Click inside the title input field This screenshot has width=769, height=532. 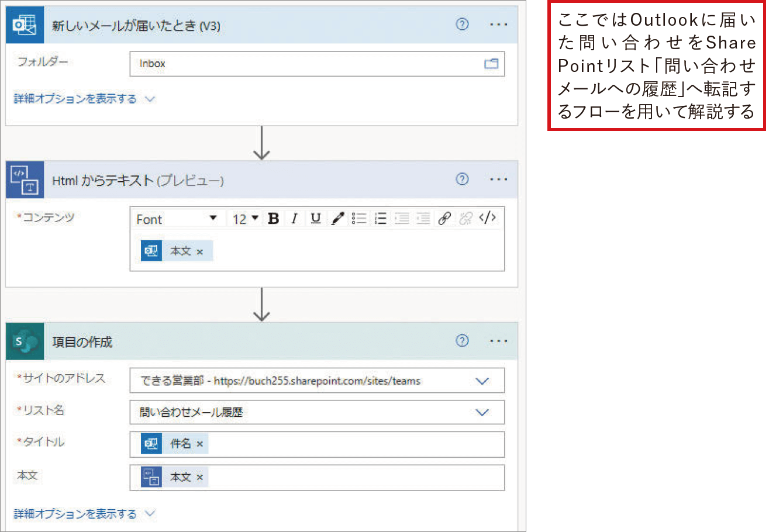pos(317,444)
